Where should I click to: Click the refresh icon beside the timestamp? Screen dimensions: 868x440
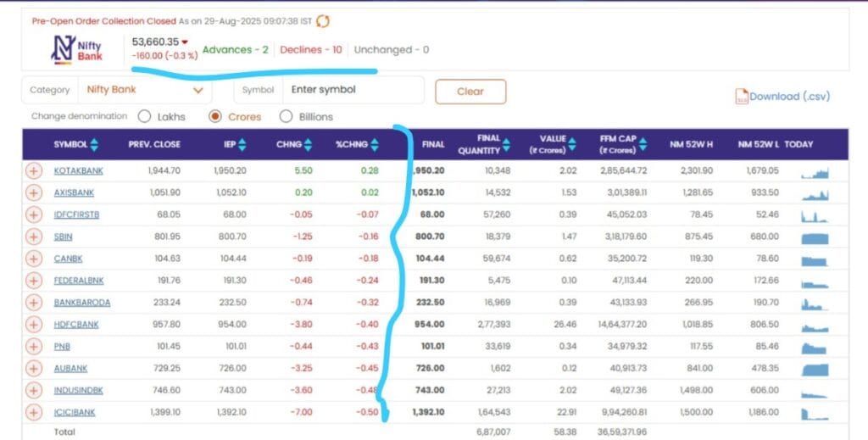(323, 21)
